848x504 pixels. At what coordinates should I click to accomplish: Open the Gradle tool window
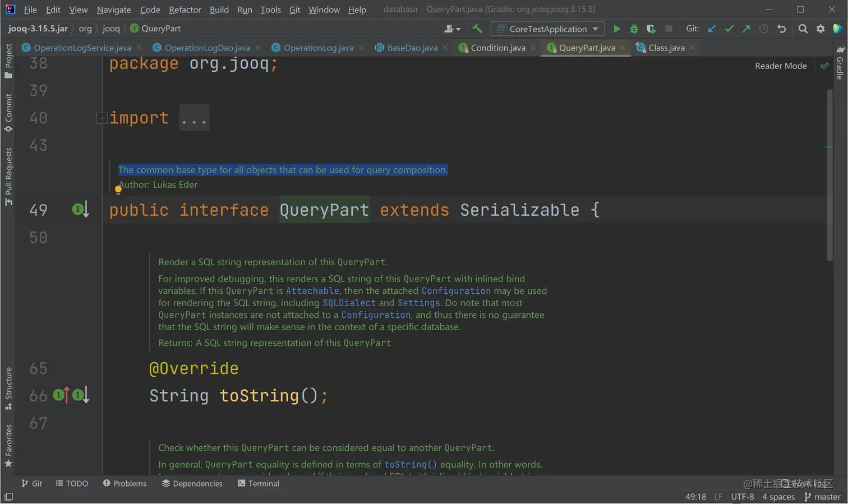point(840,63)
